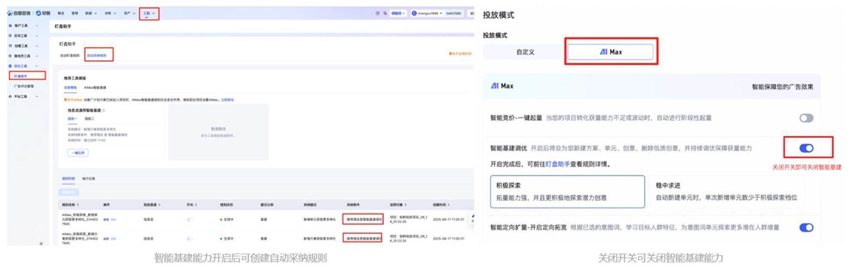Screen dimensions: 868x271
Task: Select the 稳中求进 strategy card
Action: coord(726,191)
